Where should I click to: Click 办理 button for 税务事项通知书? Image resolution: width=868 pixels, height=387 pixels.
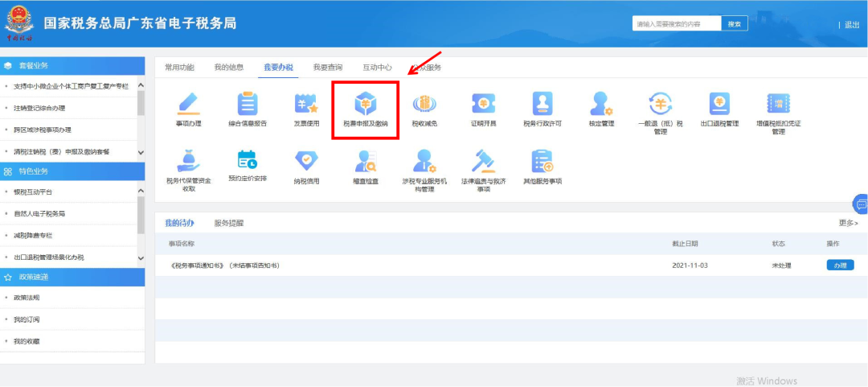pyautogui.click(x=840, y=266)
